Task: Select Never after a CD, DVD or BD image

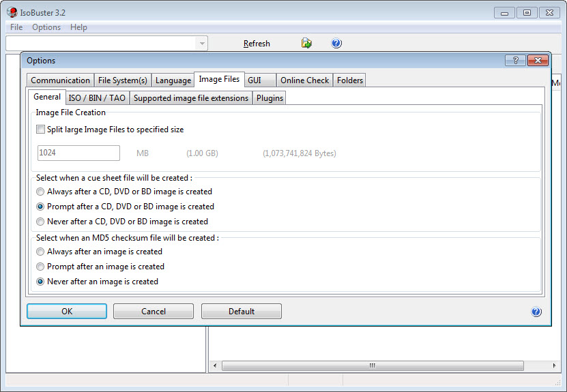Action: tap(40, 222)
